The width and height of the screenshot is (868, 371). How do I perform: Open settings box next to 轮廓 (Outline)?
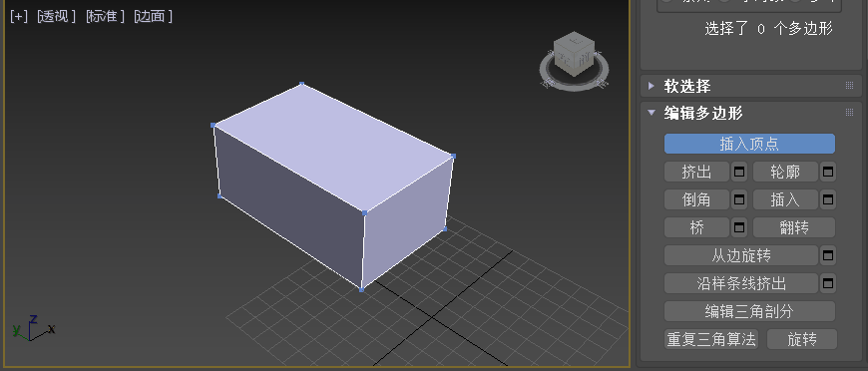827,172
